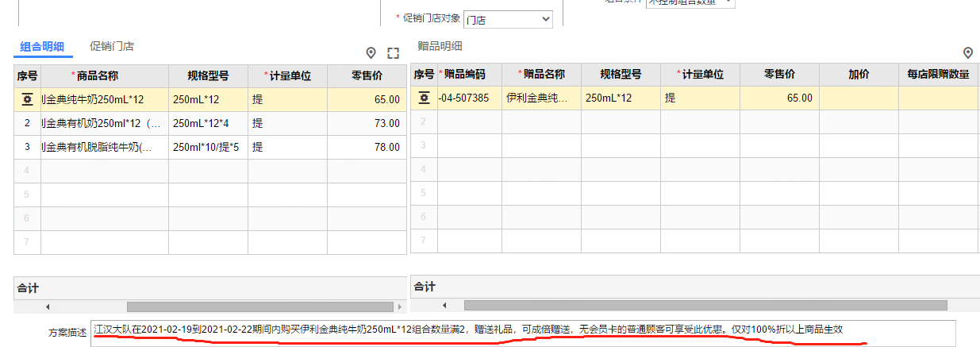The image size is (980, 347).
Task: Click gift retail price 65.00 in 赠品明细
Action: point(779,98)
